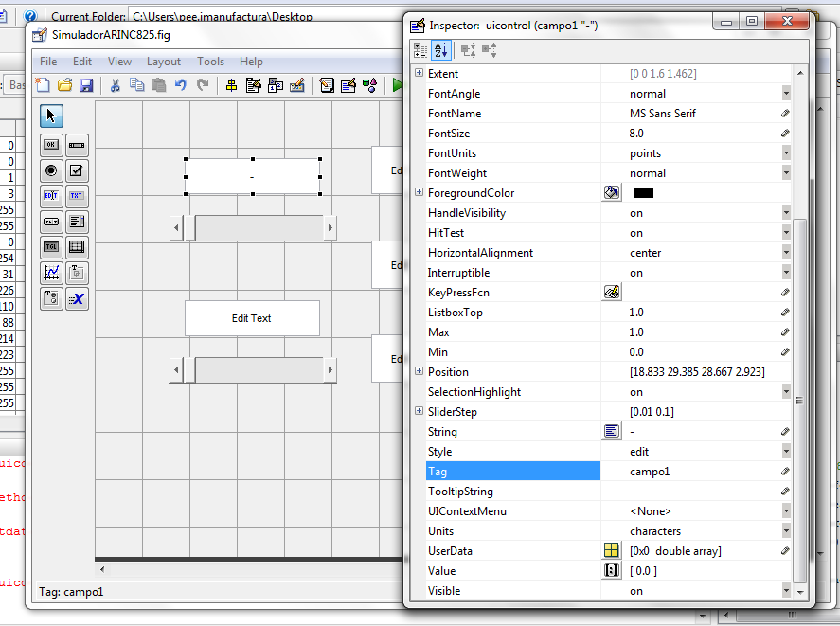Open the Tools menu
This screenshot has width=840, height=626.
click(210, 62)
